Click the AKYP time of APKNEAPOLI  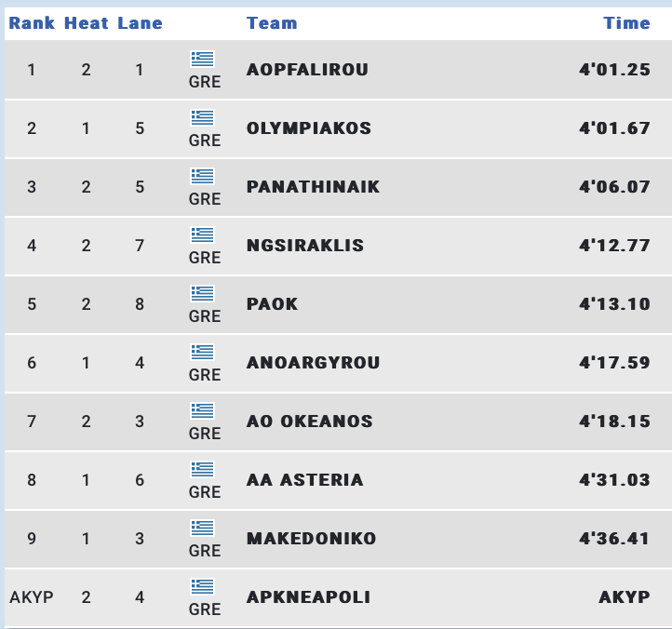pos(624,596)
